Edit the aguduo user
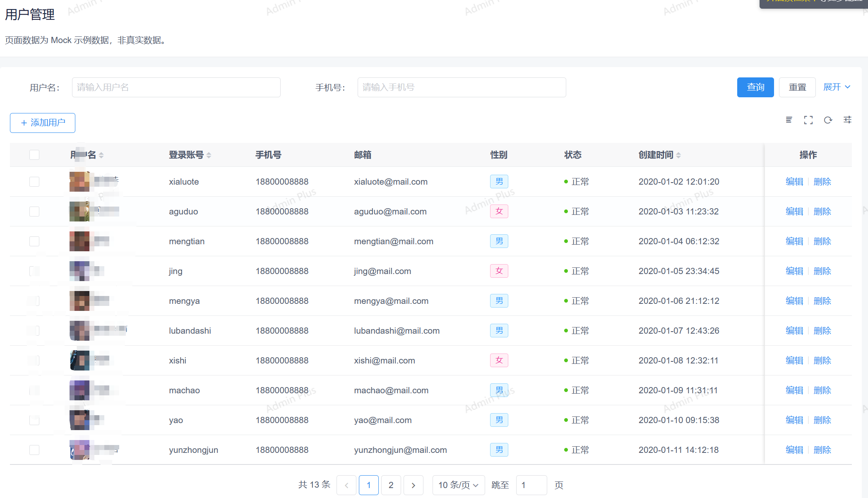 click(x=794, y=212)
